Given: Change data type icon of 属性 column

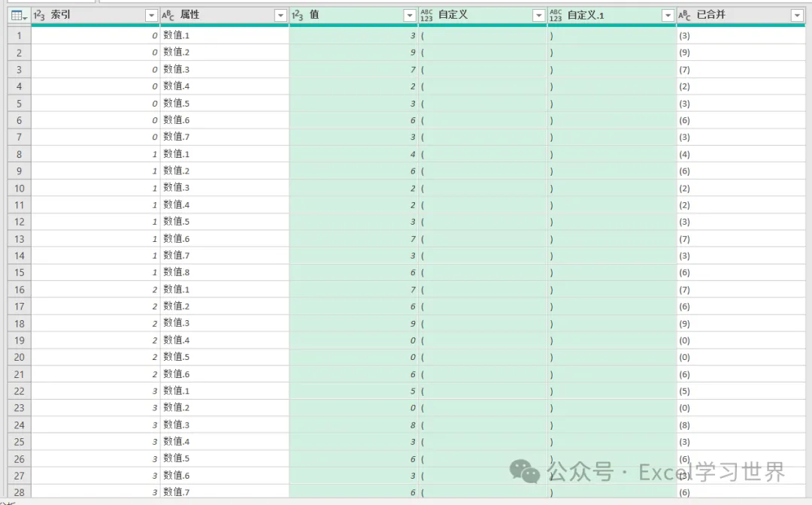Looking at the screenshot, I should tap(168, 16).
